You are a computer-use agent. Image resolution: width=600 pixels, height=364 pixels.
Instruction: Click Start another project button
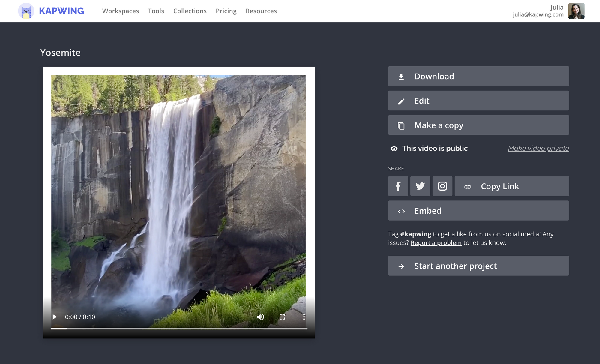click(478, 266)
